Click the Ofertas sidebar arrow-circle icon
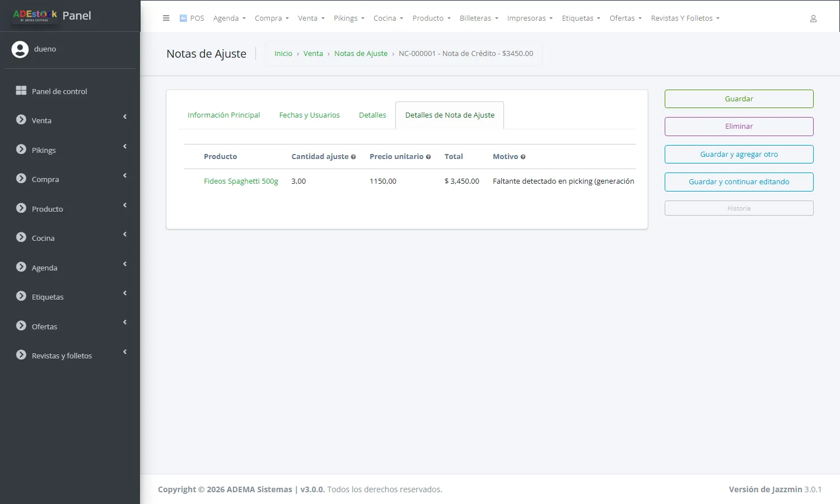The height and width of the screenshot is (504, 840). point(21,326)
